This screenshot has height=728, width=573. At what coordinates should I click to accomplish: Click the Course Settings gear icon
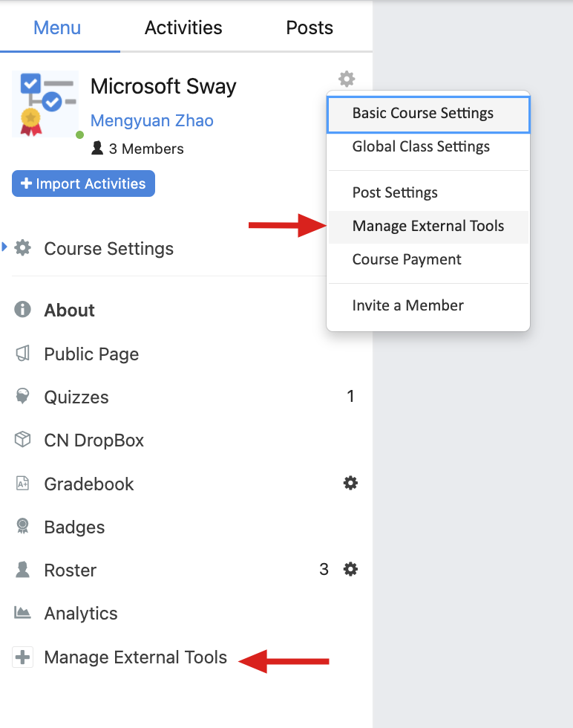click(23, 248)
